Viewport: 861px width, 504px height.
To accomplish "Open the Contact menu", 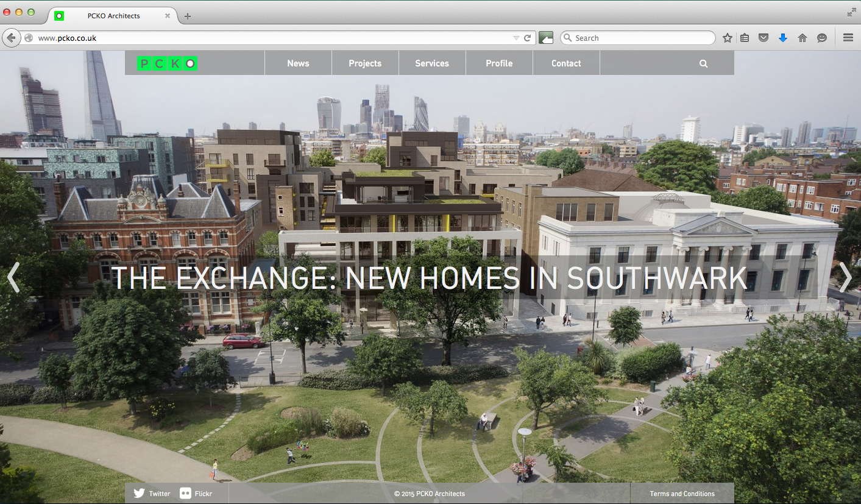I will [566, 63].
